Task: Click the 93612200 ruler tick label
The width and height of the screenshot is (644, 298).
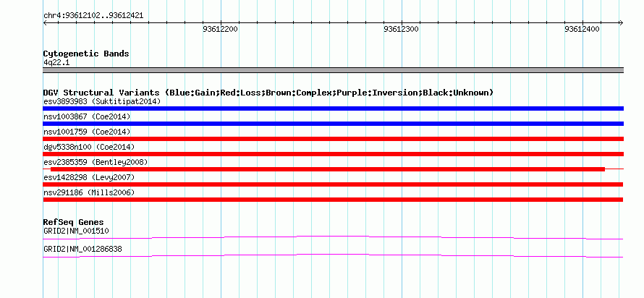Action: (220, 29)
